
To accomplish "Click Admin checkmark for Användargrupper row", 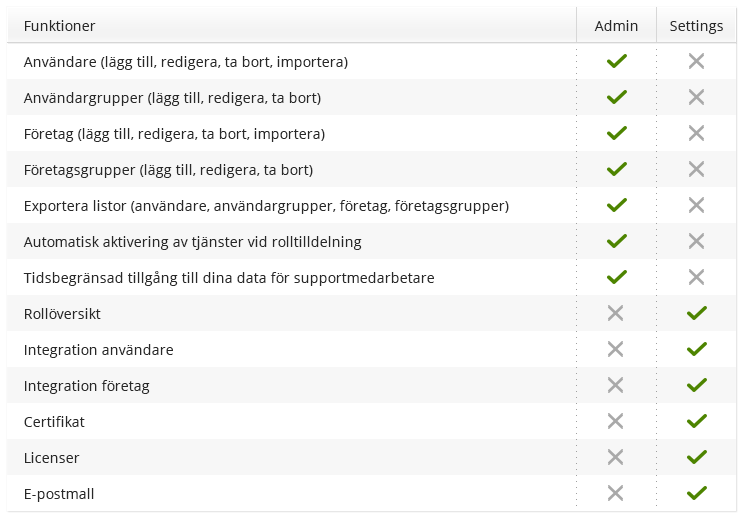I will 617,98.
